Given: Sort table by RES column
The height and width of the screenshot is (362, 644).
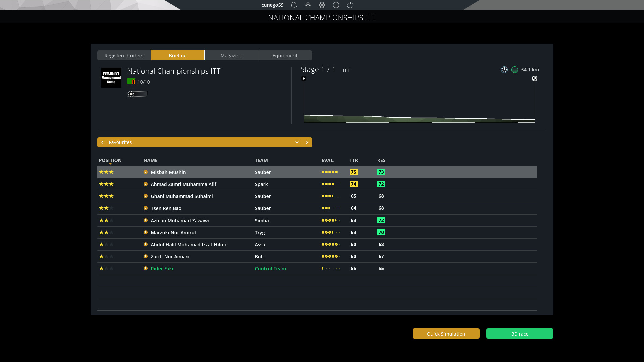Looking at the screenshot, I should [381, 160].
